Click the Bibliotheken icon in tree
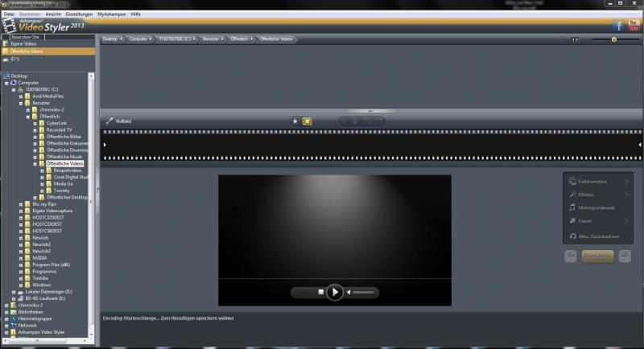 point(14,312)
